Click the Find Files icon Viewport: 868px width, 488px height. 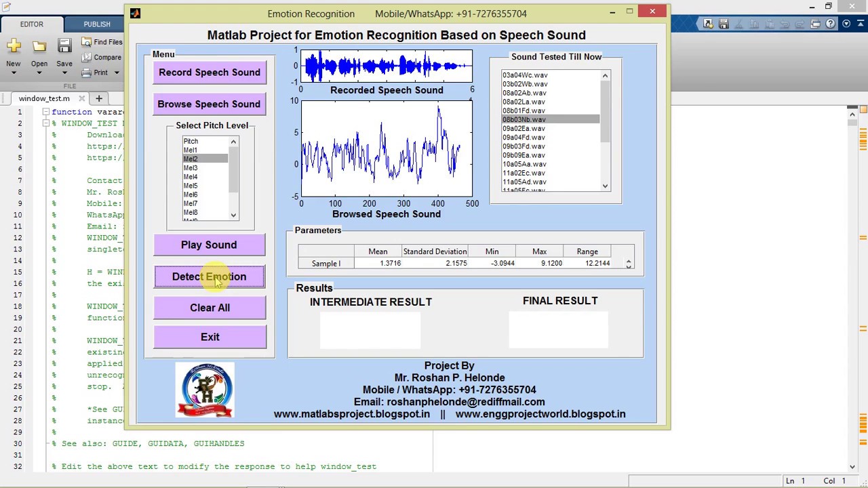(87, 42)
